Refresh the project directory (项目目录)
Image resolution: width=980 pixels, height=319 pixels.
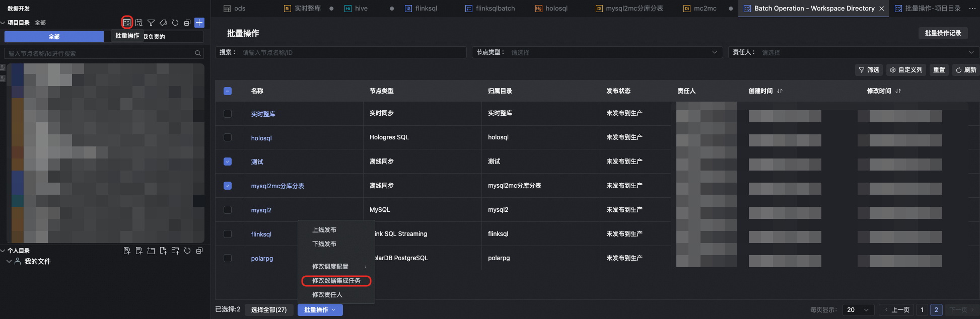175,23
